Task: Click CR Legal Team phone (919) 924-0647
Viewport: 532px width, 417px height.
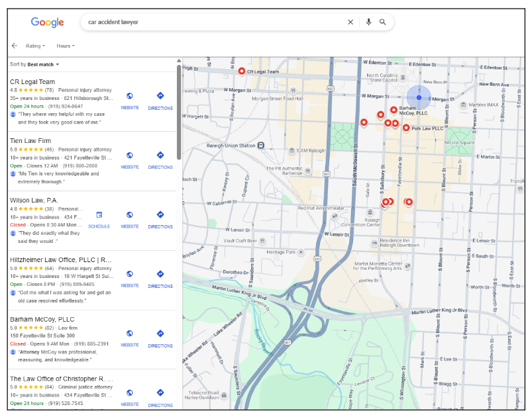Action: click(x=66, y=107)
